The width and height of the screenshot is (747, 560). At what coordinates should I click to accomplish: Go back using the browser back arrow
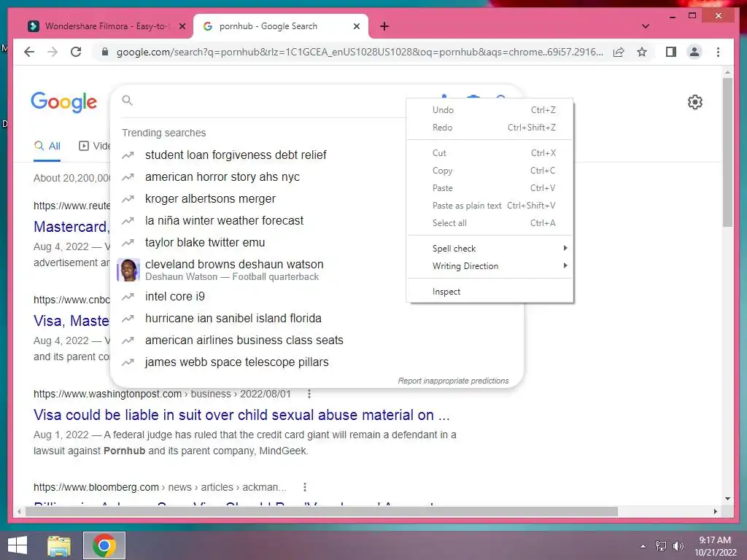click(29, 52)
